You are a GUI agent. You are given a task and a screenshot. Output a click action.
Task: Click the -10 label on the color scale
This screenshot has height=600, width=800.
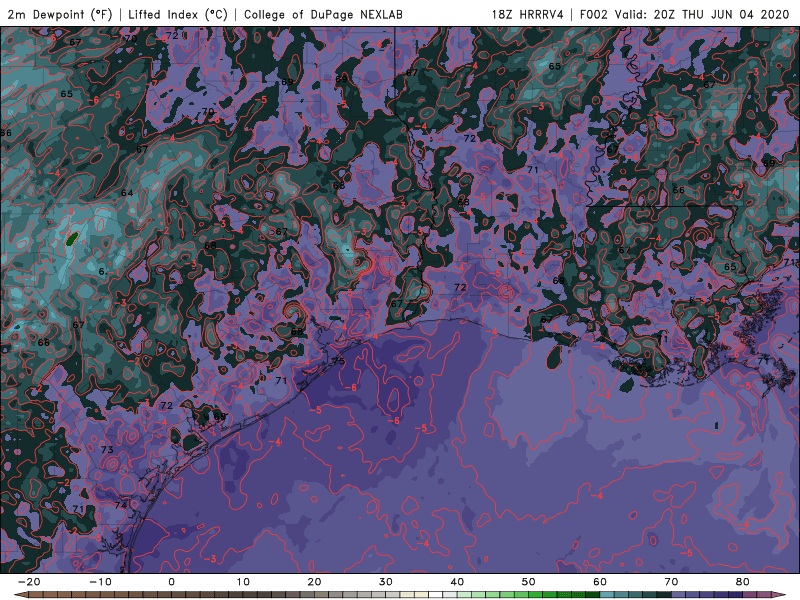pyautogui.click(x=100, y=582)
